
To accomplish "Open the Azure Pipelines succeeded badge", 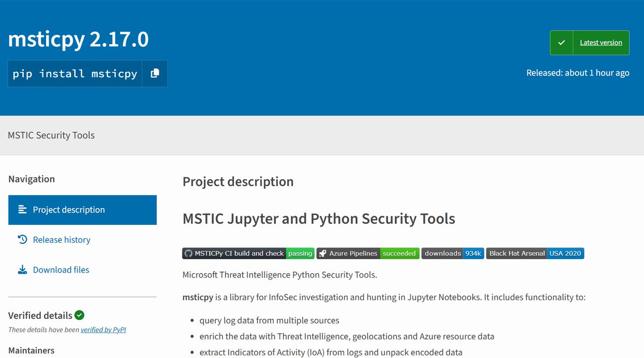I will click(x=368, y=253).
